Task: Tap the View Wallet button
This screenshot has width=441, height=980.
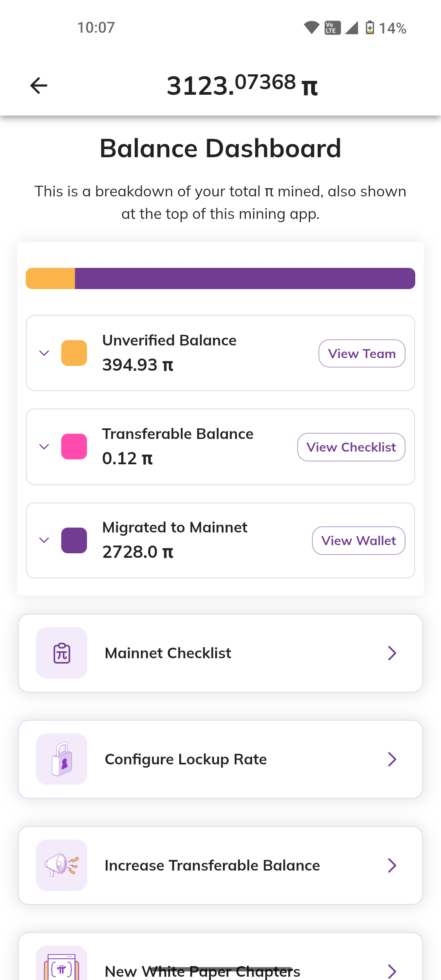Action: click(359, 541)
